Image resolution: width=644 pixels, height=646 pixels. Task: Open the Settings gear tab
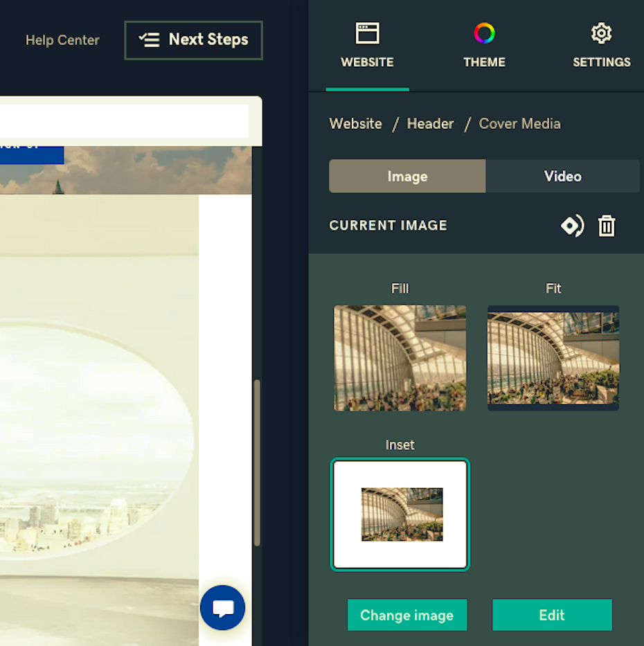[601, 46]
